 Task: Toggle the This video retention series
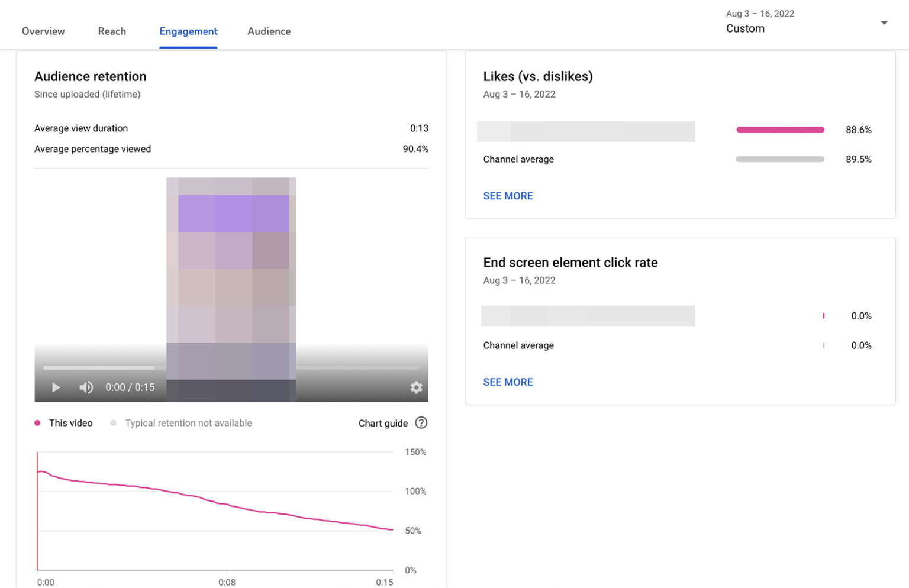(x=70, y=422)
